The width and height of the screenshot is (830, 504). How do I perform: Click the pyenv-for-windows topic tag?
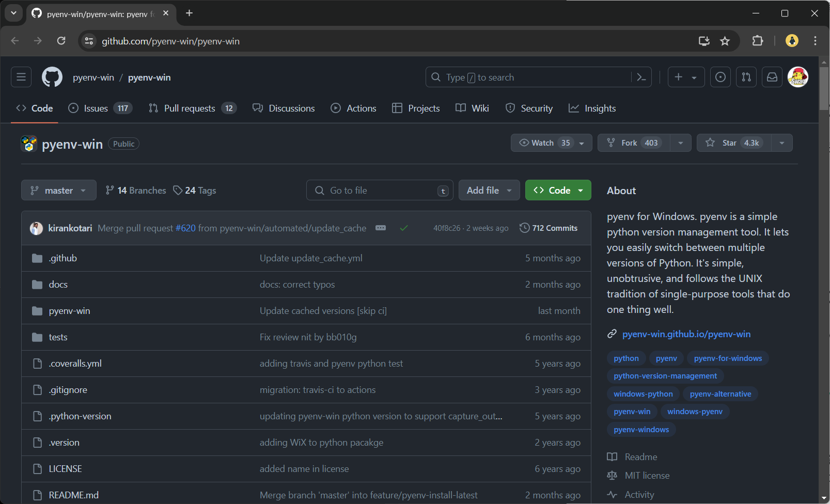coord(728,358)
